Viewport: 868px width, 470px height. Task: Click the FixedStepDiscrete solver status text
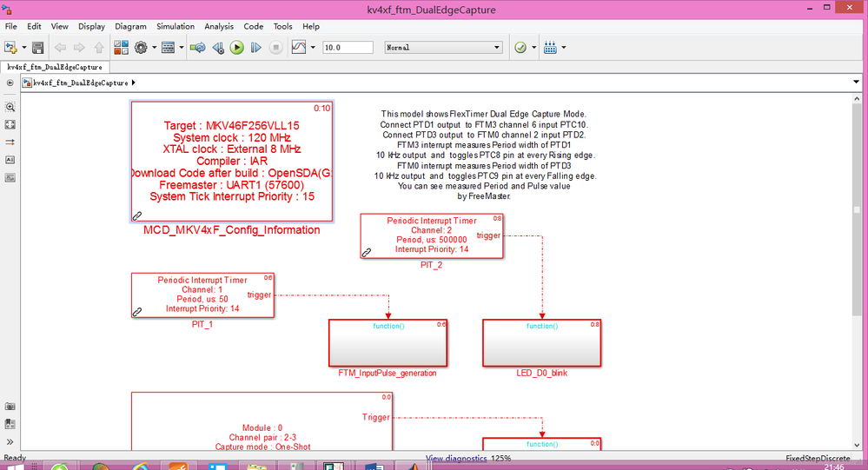coord(818,459)
